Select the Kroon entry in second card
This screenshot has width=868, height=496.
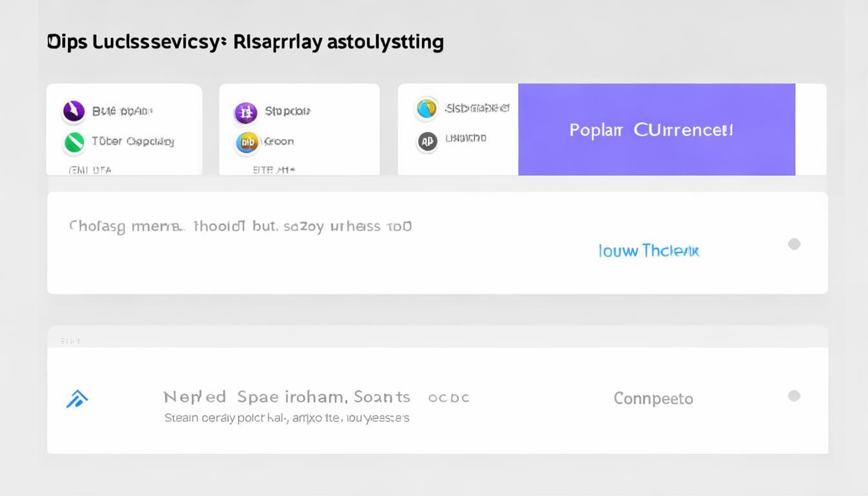point(279,141)
